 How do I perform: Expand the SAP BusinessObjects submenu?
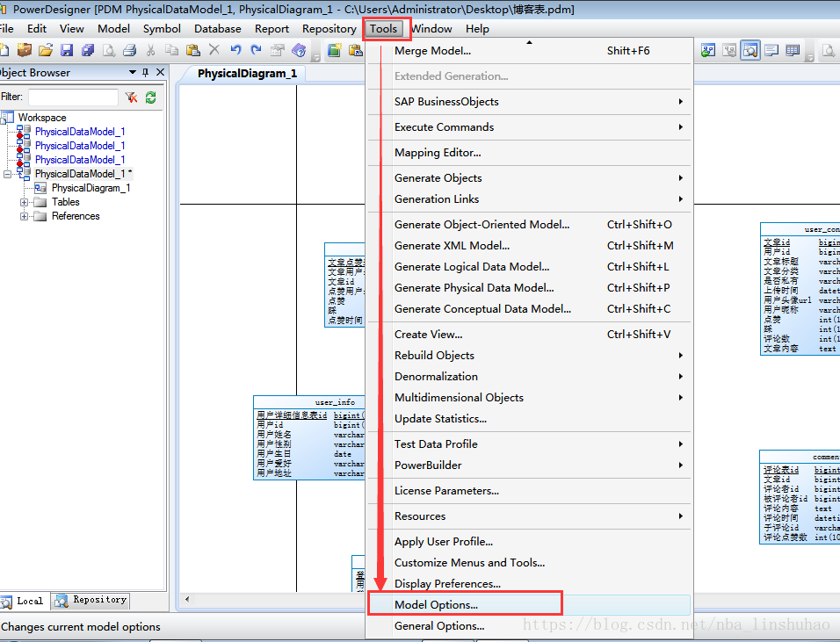coord(529,102)
